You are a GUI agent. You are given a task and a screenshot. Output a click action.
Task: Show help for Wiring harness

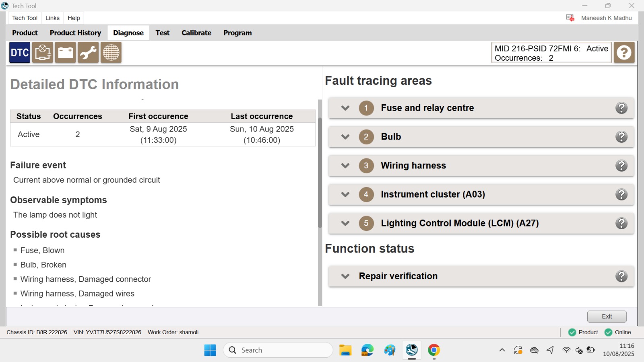[x=621, y=166]
